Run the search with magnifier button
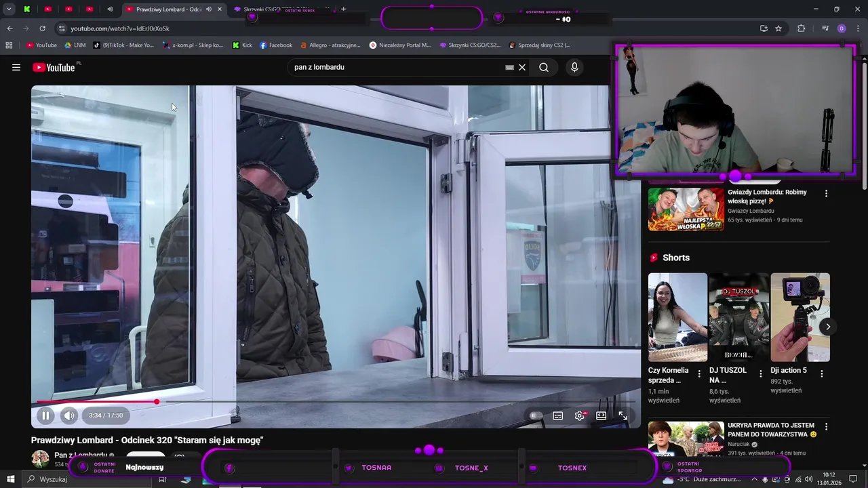 544,67
